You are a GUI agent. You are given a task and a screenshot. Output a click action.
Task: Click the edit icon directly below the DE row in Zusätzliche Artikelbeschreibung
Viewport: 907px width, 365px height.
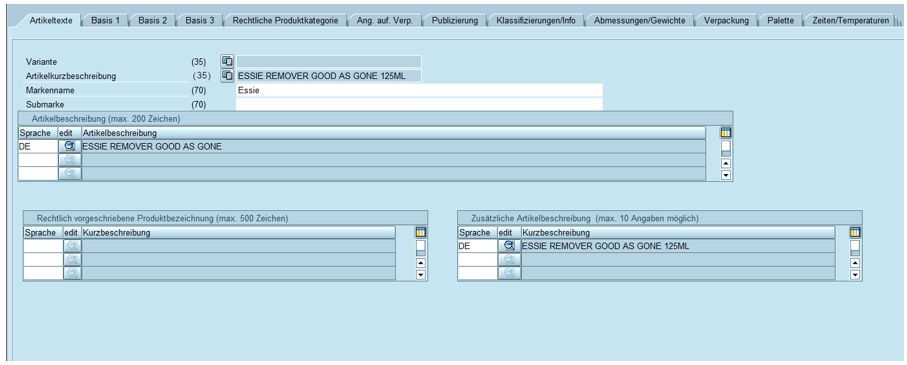510,260
